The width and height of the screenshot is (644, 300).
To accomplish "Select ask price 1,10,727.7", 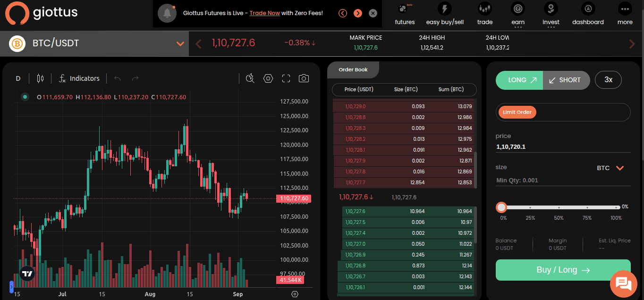I will 356,182.
